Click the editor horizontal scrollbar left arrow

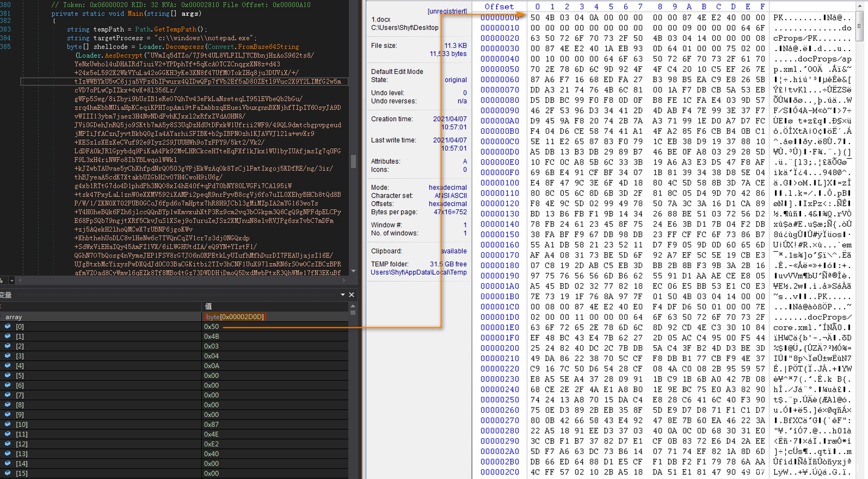tap(20, 280)
